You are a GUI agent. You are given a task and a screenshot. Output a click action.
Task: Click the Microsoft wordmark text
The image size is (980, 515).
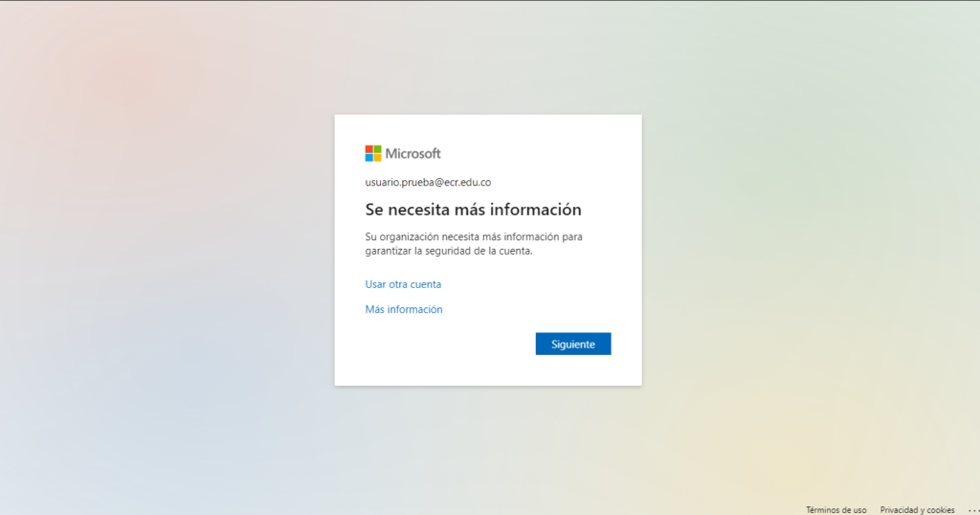412,153
